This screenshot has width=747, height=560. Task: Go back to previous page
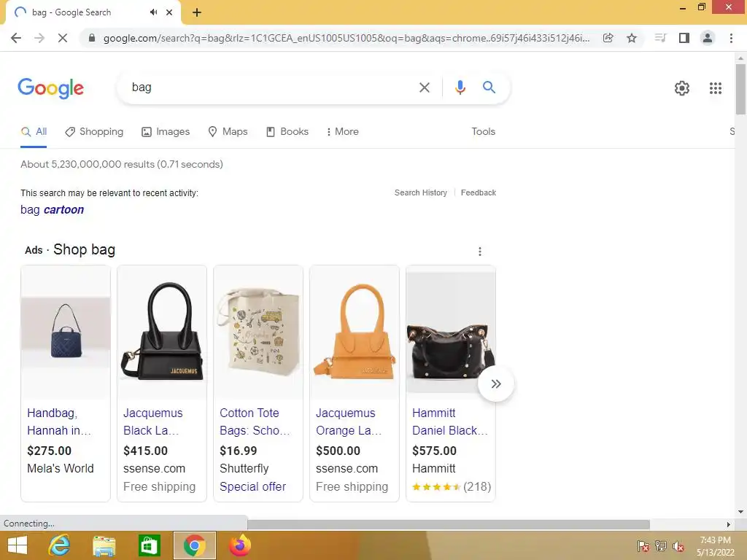click(x=16, y=38)
